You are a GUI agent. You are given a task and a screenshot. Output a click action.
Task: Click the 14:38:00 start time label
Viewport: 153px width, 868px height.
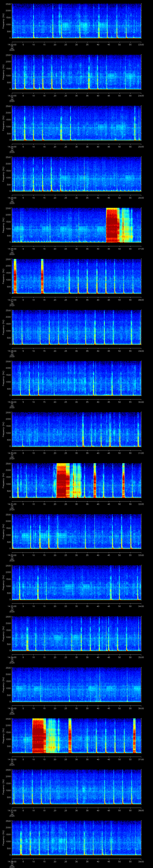12,861
